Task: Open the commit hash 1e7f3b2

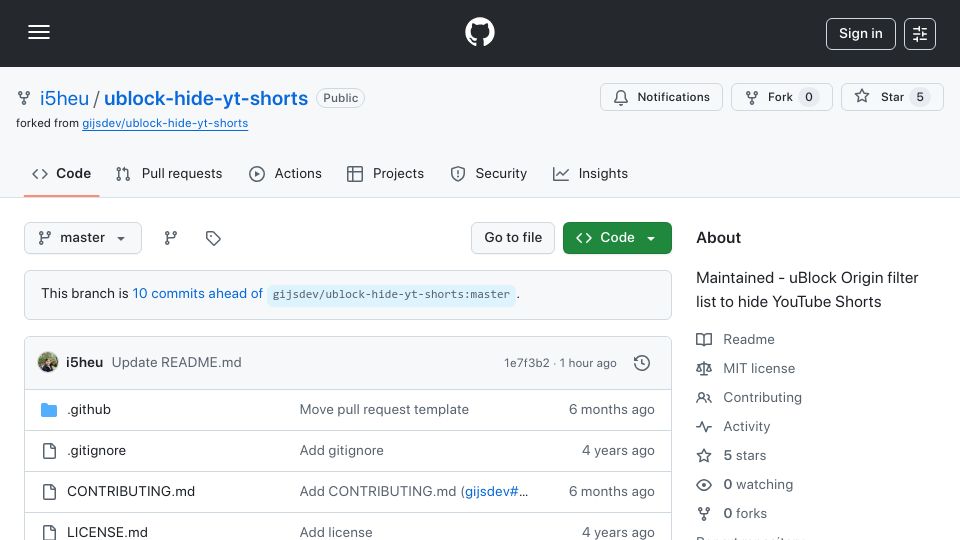Action: pyautogui.click(x=527, y=363)
